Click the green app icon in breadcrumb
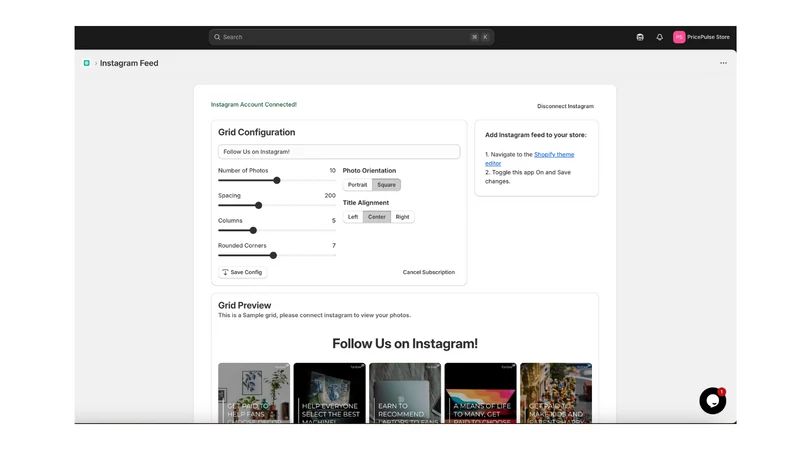Viewport: 800px width, 450px height. tap(87, 63)
